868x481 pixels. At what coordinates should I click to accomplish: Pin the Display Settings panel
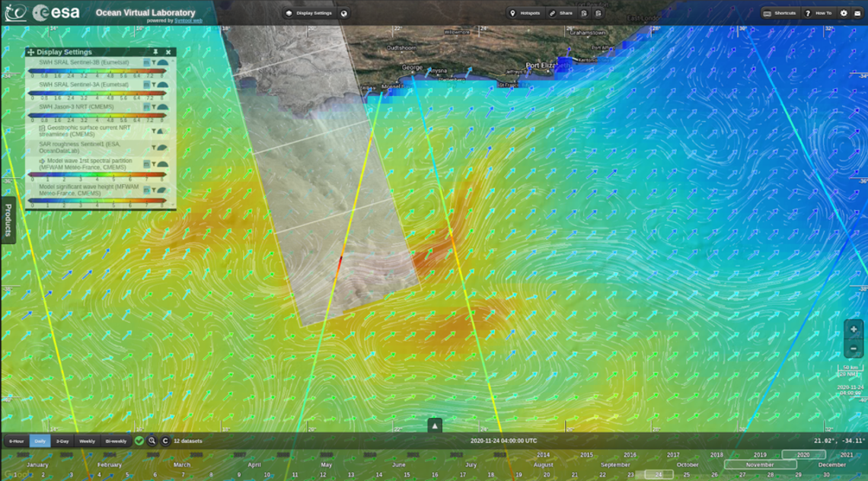point(155,52)
